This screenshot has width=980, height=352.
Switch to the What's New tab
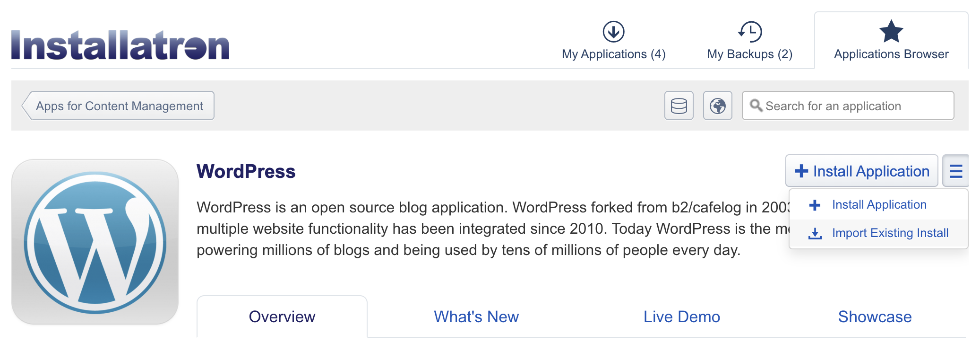[x=475, y=317]
